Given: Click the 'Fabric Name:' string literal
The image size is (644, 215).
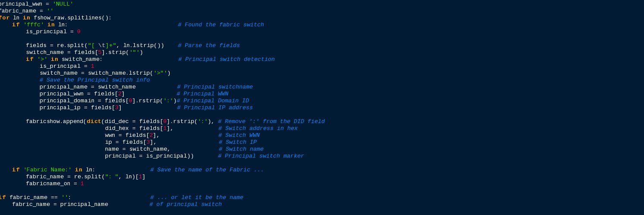Looking at the screenshot, I should tap(47, 170).
